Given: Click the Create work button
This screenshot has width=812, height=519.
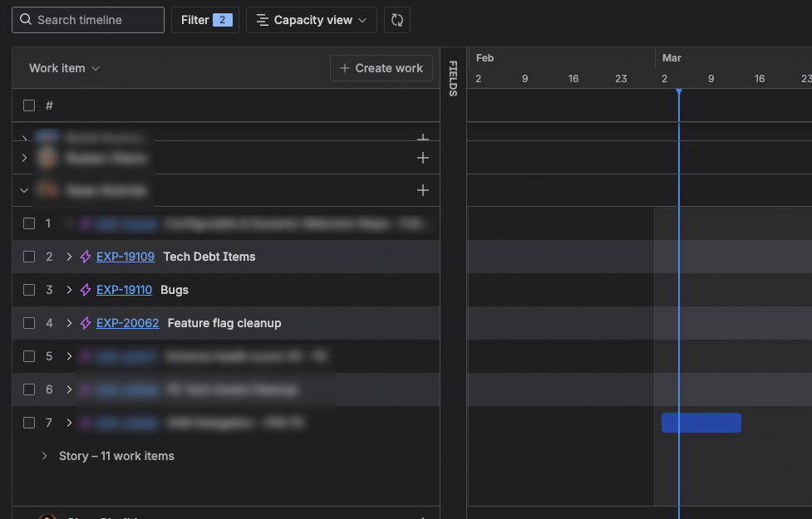Looking at the screenshot, I should click(381, 68).
